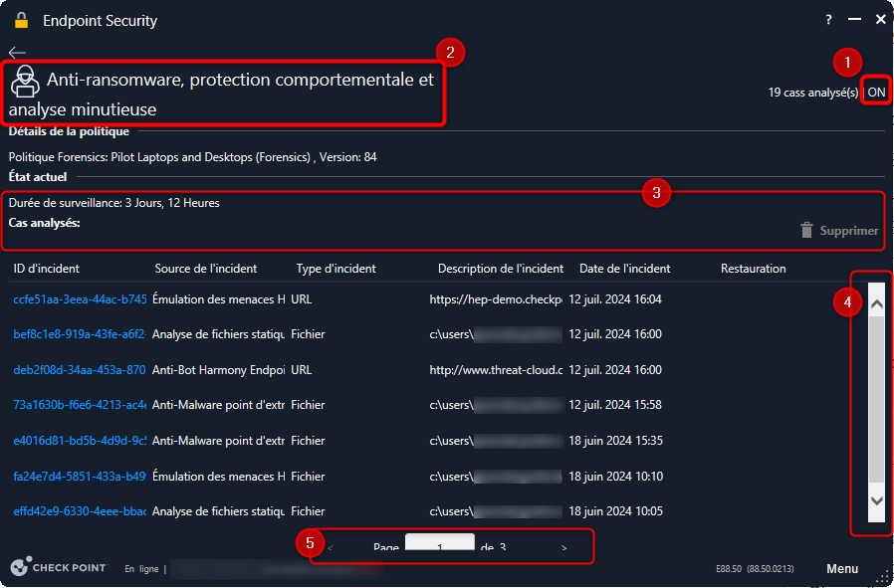
Task: Click the vertical scrollbar thumb
Action: click(x=876, y=398)
